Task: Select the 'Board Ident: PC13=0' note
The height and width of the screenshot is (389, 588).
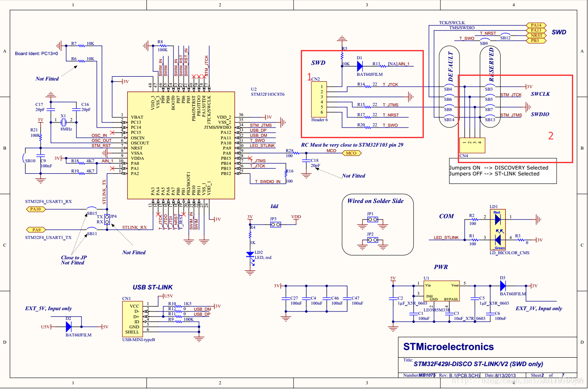Action: pos(36,53)
